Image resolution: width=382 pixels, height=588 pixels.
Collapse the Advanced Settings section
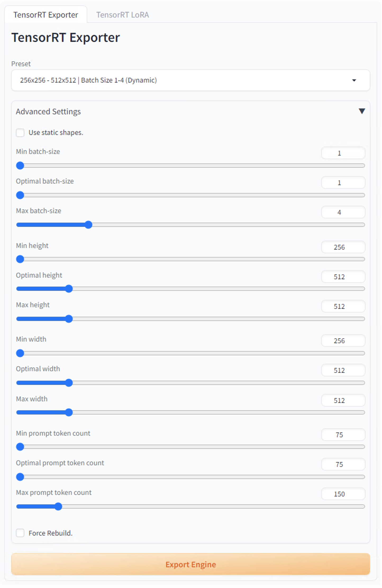pos(362,111)
